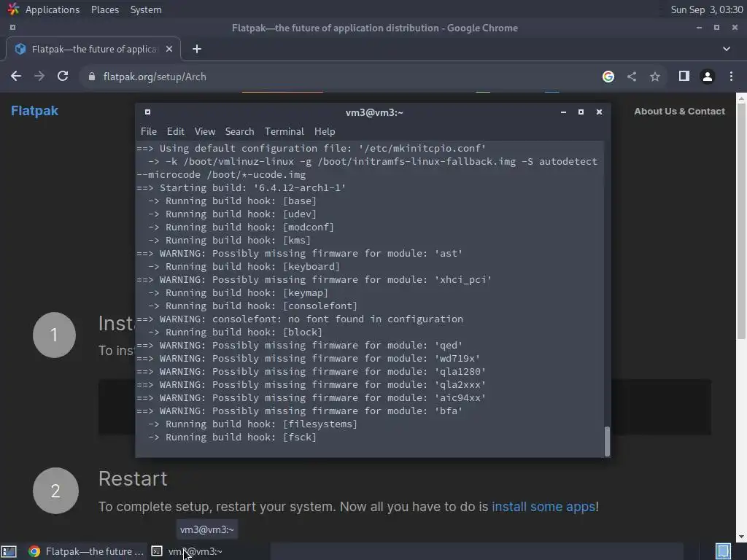This screenshot has width=747, height=560.
Task: Click the step 2 circle badge
Action: pos(55,491)
